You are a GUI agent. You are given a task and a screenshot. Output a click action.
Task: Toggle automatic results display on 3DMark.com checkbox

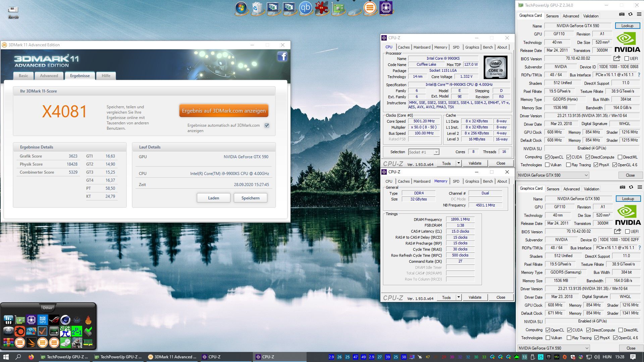[267, 125]
